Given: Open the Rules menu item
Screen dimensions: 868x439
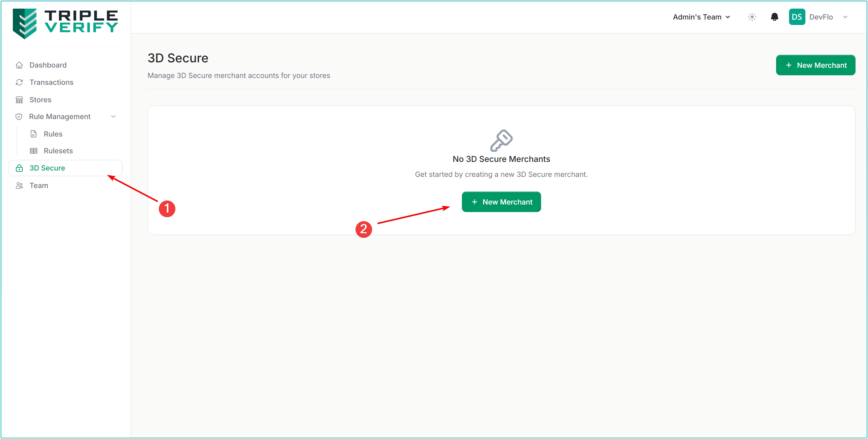Looking at the screenshot, I should (53, 134).
